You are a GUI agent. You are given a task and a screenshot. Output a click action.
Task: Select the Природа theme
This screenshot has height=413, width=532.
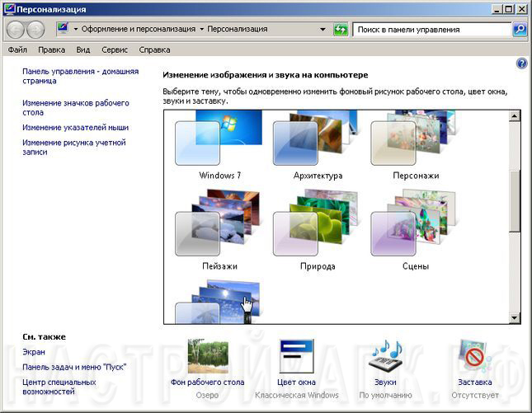318,230
